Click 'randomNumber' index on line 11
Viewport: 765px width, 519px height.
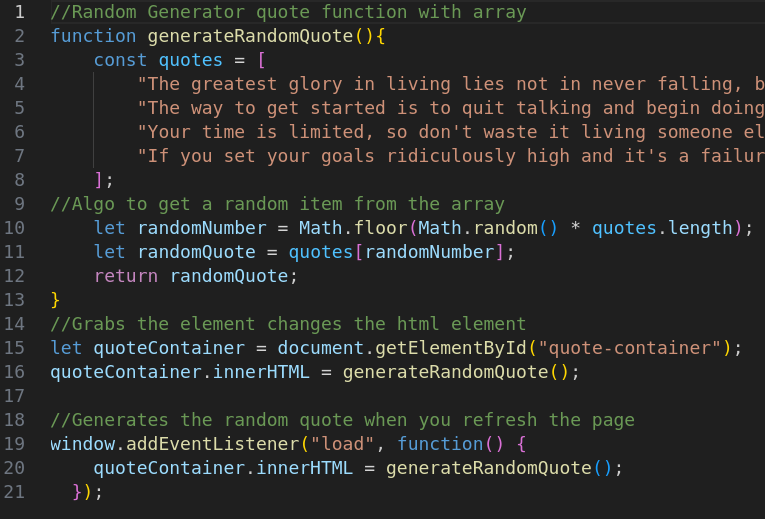click(429, 252)
